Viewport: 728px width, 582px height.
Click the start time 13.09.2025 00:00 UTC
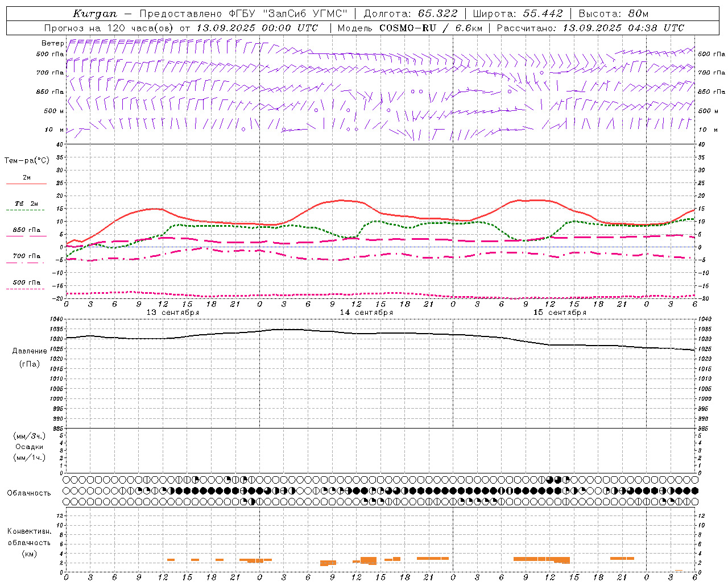257,28
